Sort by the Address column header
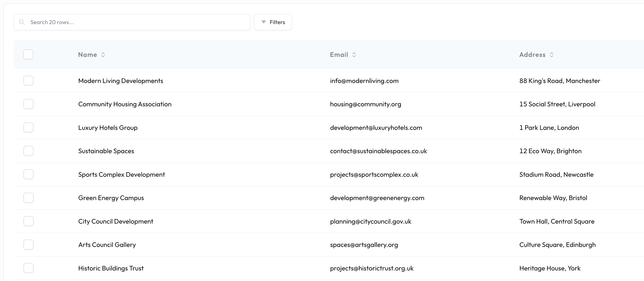Screen dimensions: 644x281 click(532, 55)
